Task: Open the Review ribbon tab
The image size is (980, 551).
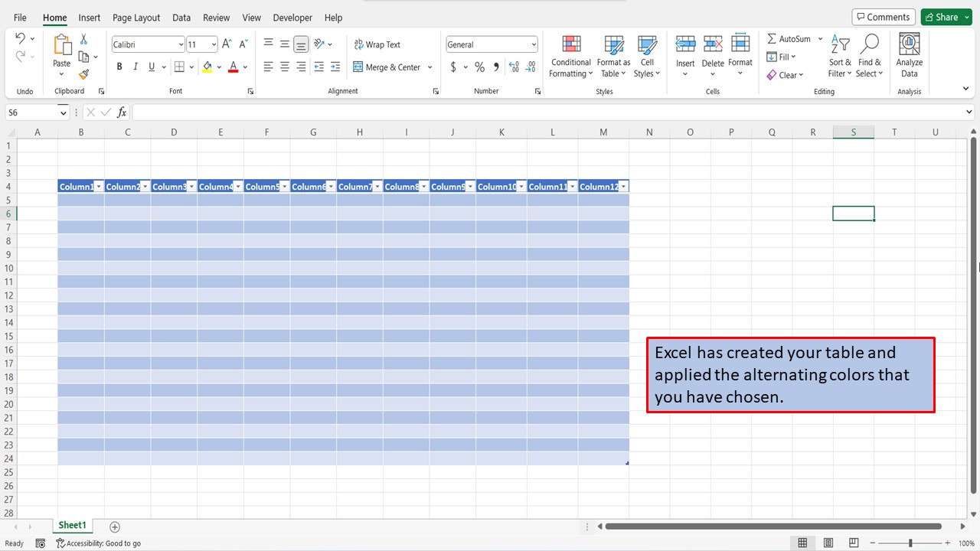Action: pyautogui.click(x=216, y=17)
